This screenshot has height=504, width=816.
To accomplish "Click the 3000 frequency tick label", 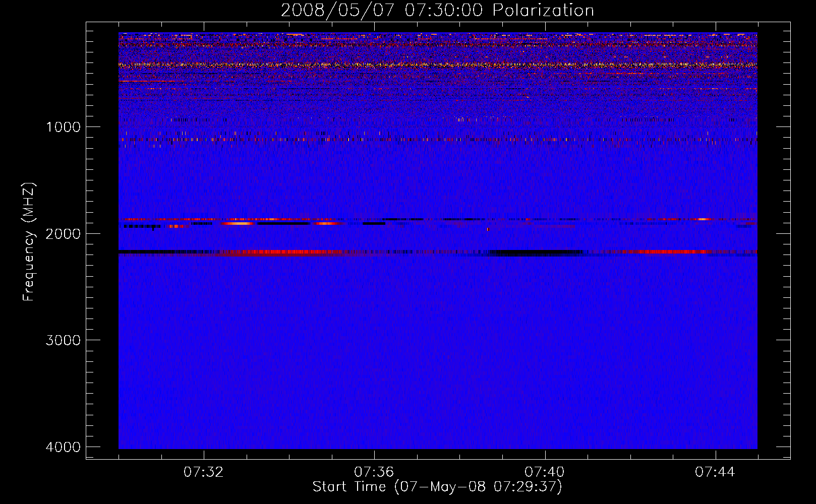I will 63,340.
